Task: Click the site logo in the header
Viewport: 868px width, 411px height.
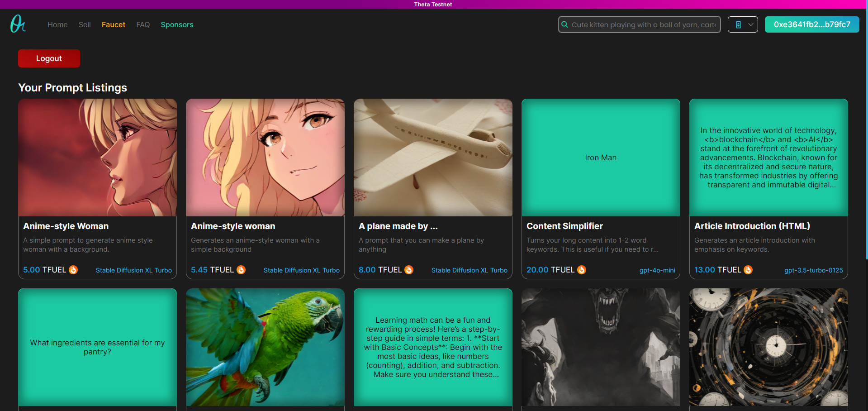Action: 18,24
